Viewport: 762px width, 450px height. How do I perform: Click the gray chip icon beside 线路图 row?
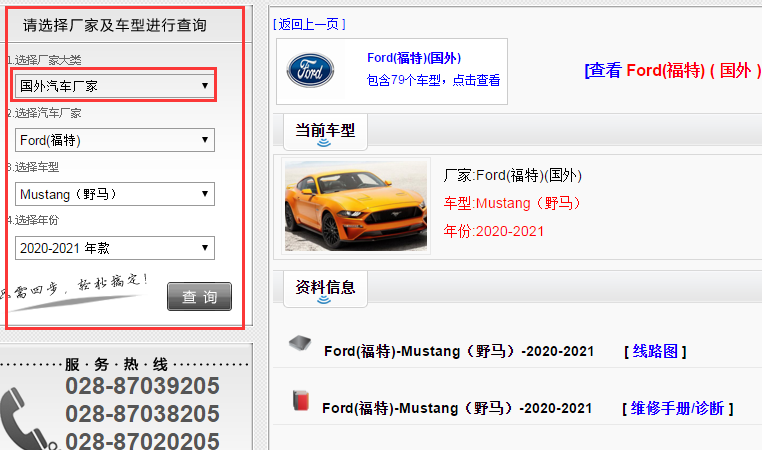(300, 343)
